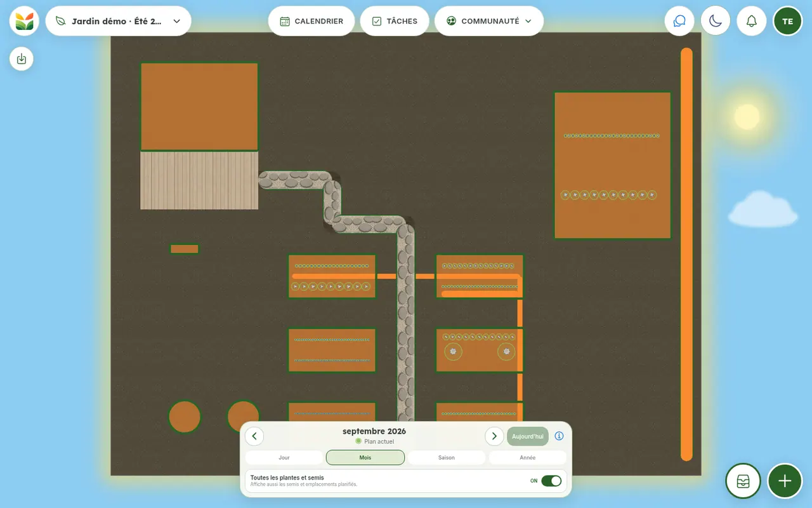Go to previous month arrow

[x=254, y=436]
